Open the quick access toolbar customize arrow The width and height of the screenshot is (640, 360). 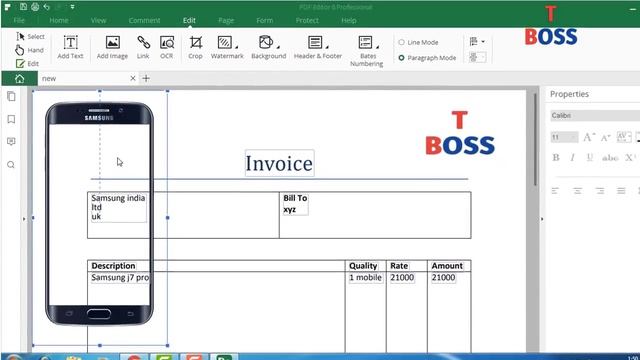click(72, 7)
